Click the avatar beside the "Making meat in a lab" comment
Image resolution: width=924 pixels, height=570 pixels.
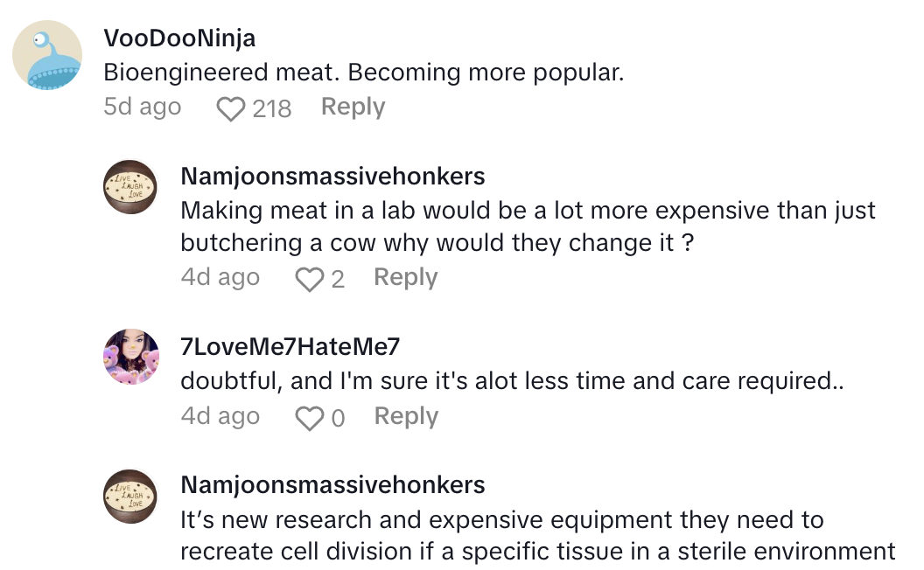coord(131,186)
